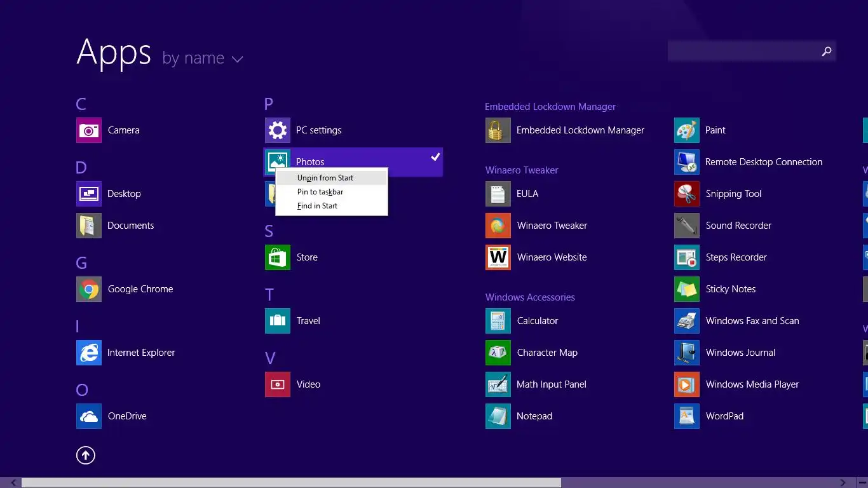Click the scrollbar left arrow
Image resolution: width=868 pixels, height=488 pixels.
point(13,483)
